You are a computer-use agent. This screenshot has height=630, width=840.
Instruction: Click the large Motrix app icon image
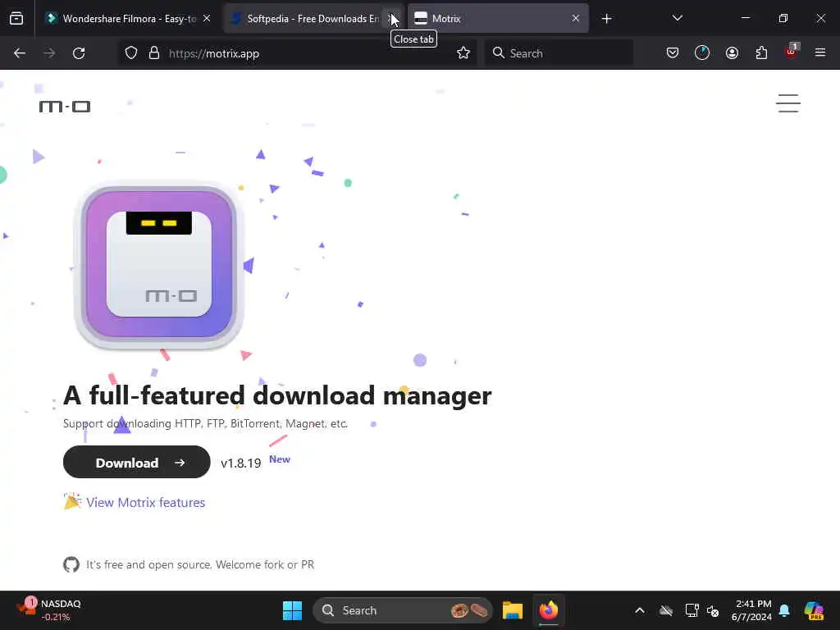[x=158, y=266]
